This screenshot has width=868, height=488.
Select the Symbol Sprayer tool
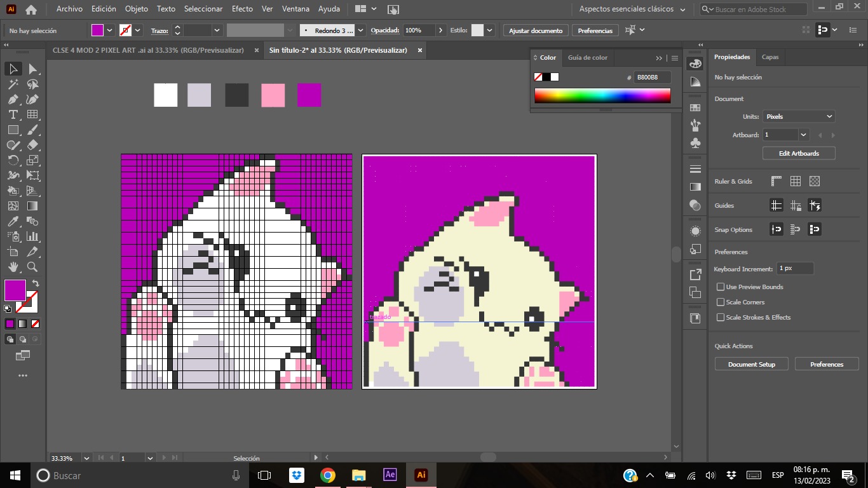point(13,236)
